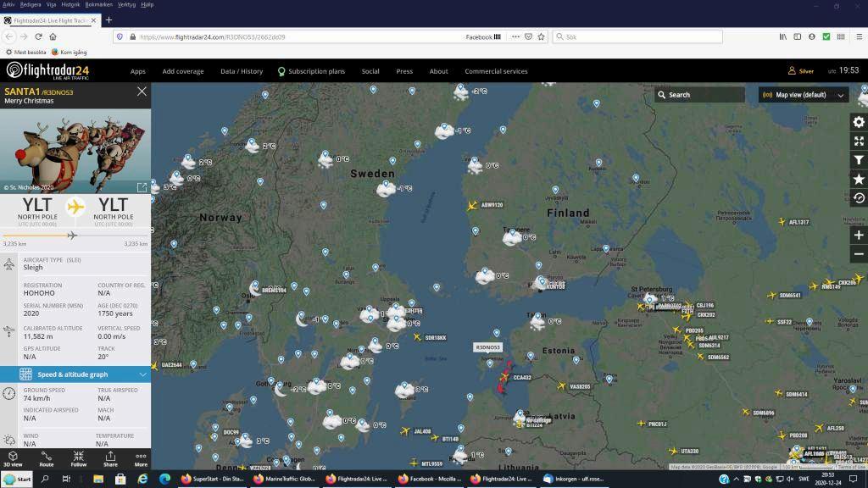The height and width of the screenshot is (488, 868).
Task: Open Commercial services link
Action: tap(496, 71)
